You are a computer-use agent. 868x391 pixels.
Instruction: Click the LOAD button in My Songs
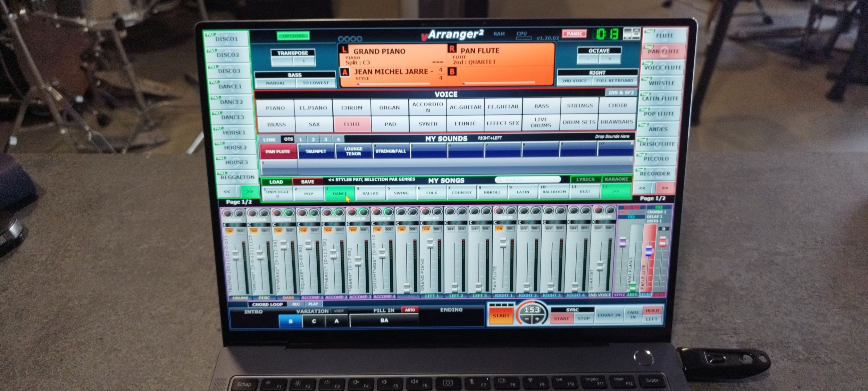click(x=276, y=182)
